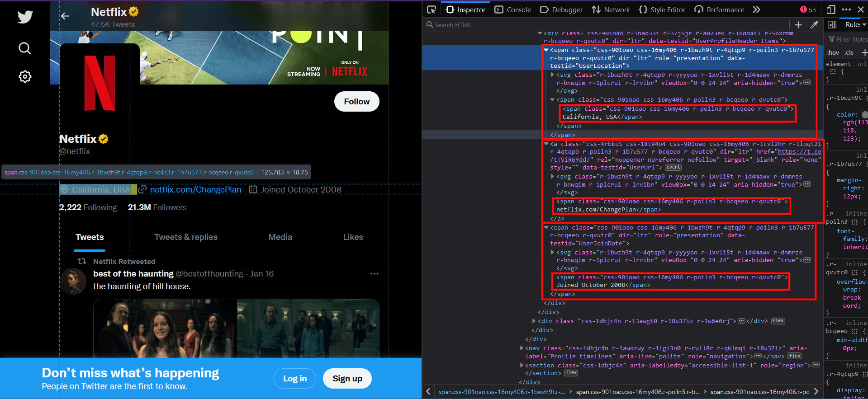Screen dimensions: 868x399
Task: Switch to the Tweets & replies tab
Action: click(x=186, y=237)
